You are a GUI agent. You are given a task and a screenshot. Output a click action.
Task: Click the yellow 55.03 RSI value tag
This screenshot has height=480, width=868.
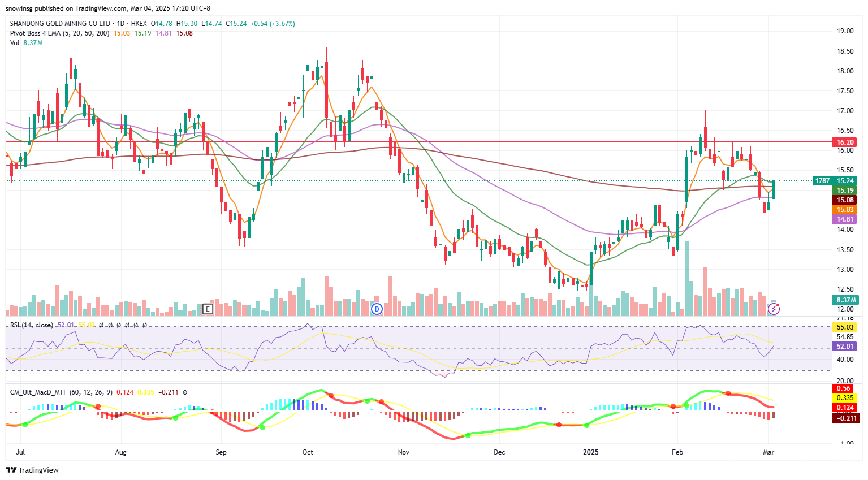click(x=845, y=327)
